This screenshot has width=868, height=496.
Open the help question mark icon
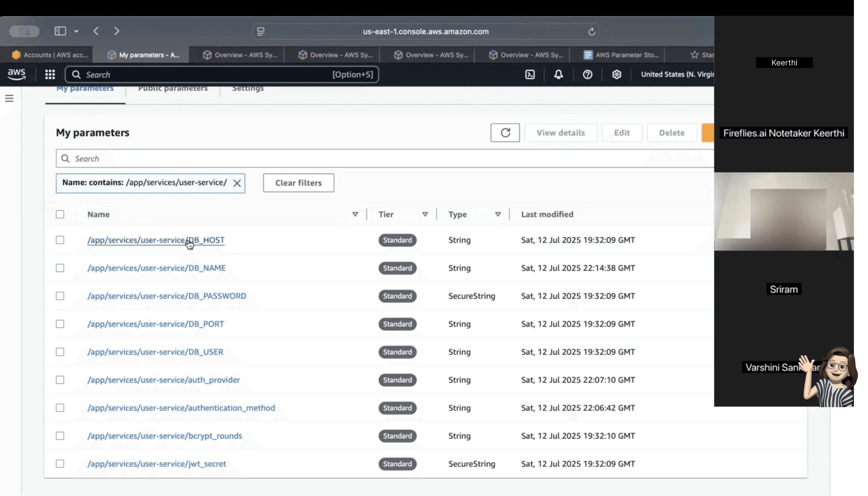pyautogui.click(x=587, y=74)
